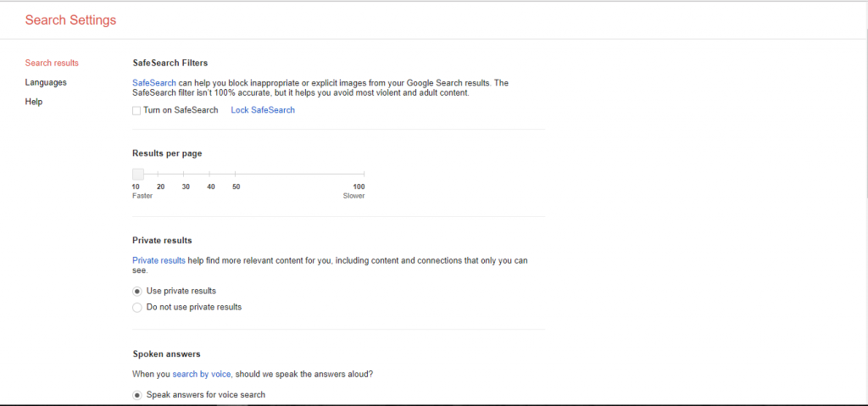The height and width of the screenshot is (406, 868).
Task: Set results per page slider to 40
Action: click(209, 175)
